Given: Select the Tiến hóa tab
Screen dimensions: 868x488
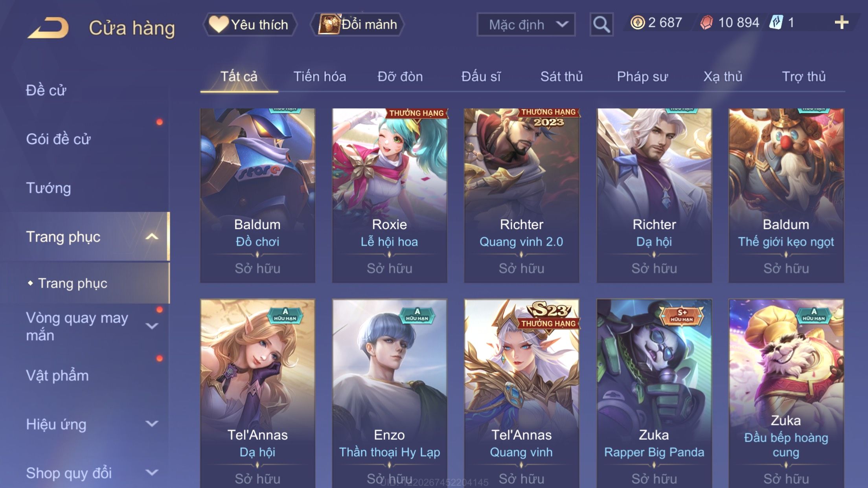Looking at the screenshot, I should pyautogui.click(x=320, y=76).
